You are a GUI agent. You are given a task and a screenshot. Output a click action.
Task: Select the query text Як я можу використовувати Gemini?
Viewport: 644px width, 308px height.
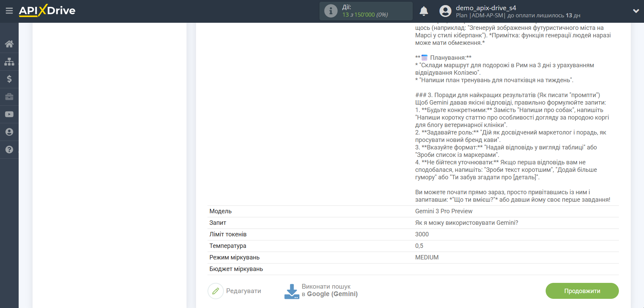click(x=467, y=223)
